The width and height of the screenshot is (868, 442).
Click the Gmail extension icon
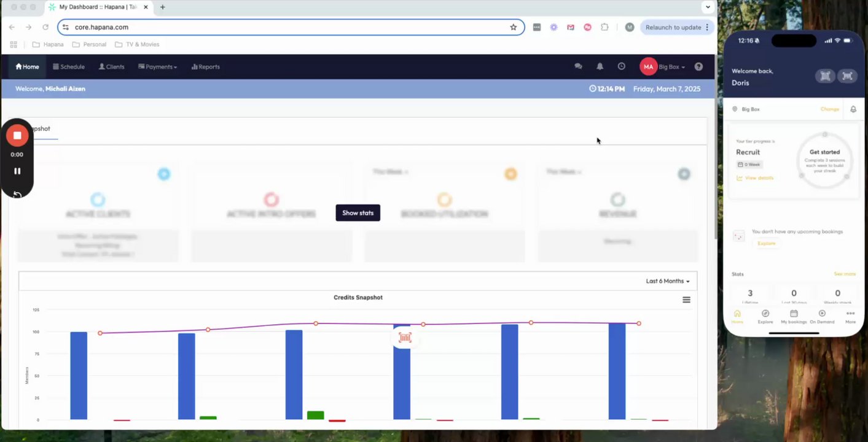click(x=571, y=27)
